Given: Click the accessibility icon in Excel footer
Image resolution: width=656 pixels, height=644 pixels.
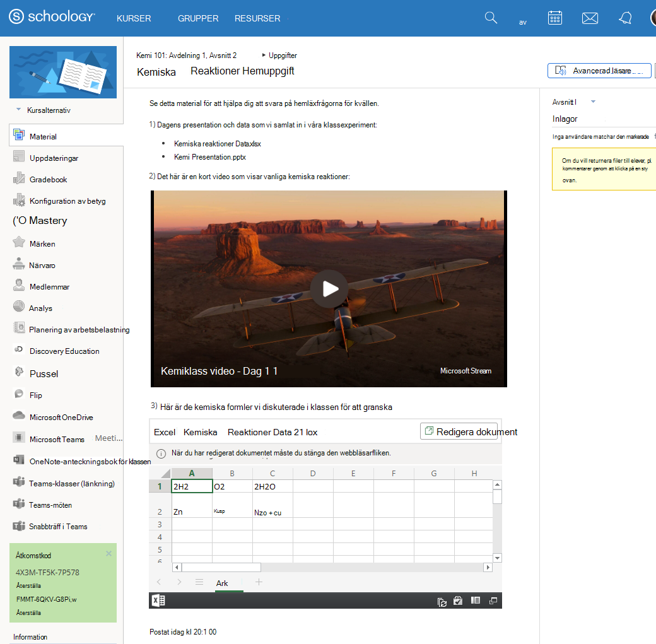Looking at the screenshot, I should [x=458, y=601].
